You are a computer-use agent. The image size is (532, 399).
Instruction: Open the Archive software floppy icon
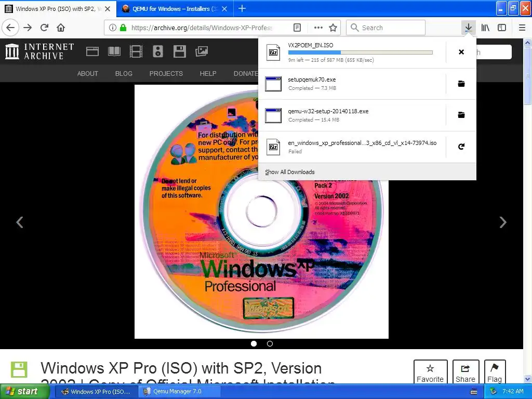tap(179, 51)
